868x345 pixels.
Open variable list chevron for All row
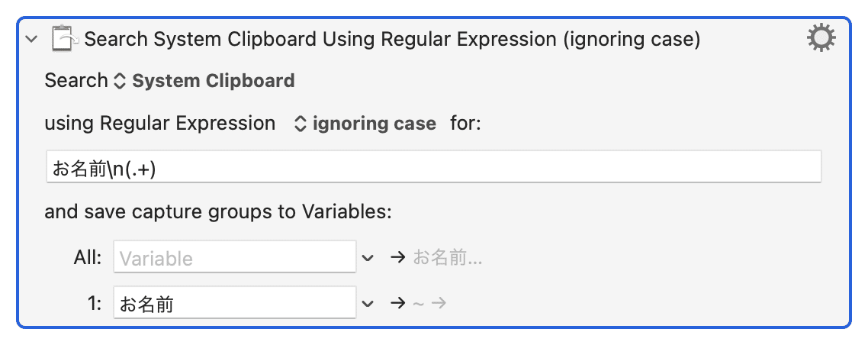click(368, 258)
